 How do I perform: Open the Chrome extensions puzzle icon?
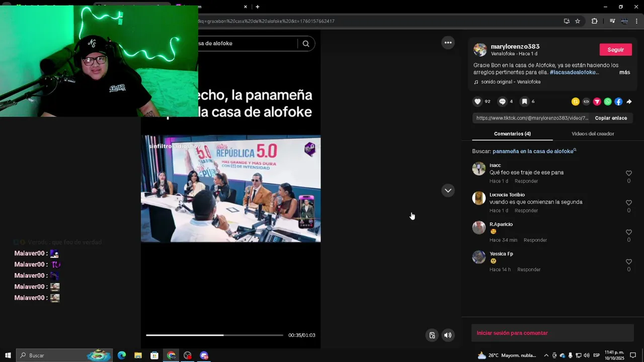594,21
